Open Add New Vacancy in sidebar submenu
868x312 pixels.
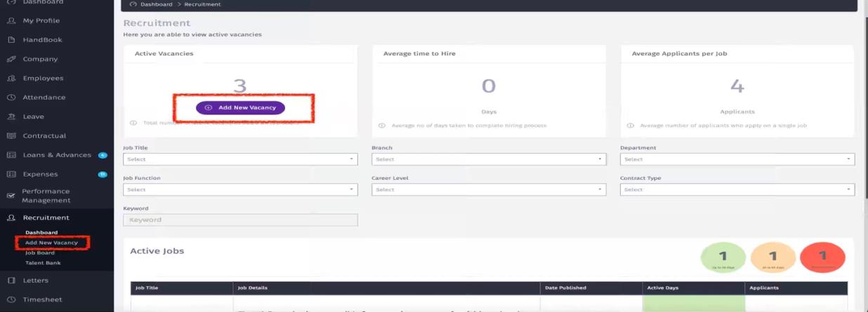coord(51,243)
